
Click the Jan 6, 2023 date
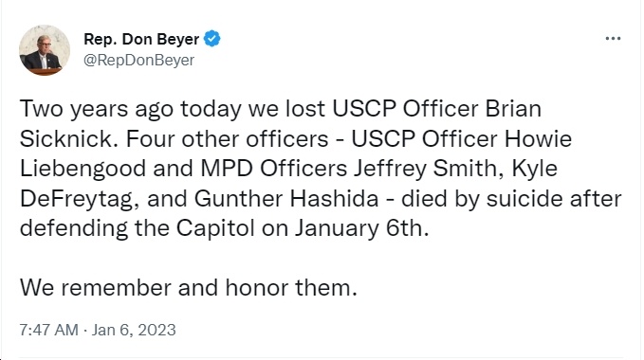(x=134, y=330)
